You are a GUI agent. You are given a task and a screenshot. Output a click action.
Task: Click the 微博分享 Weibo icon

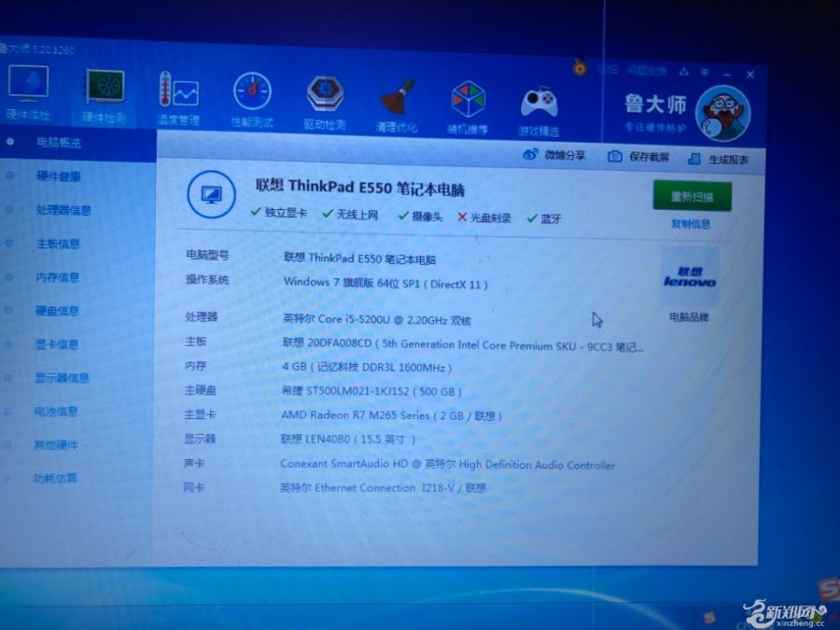click(530, 155)
